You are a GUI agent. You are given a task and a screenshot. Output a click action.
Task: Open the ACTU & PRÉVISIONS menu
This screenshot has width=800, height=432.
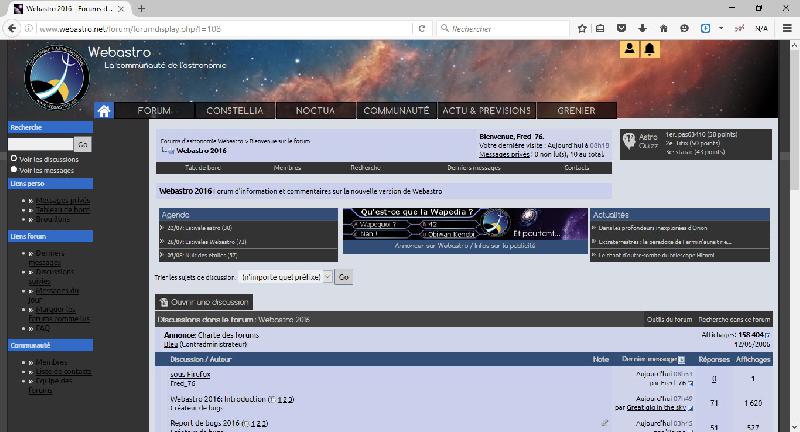[x=487, y=111]
